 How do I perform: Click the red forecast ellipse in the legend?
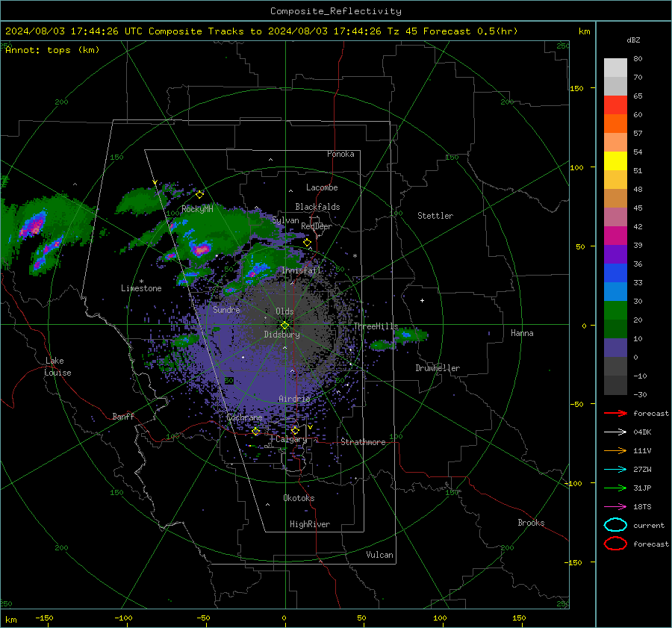pyautogui.click(x=615, y=544)
